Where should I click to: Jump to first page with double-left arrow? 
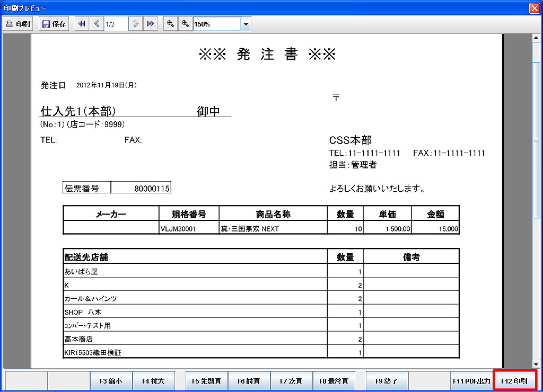82,24
